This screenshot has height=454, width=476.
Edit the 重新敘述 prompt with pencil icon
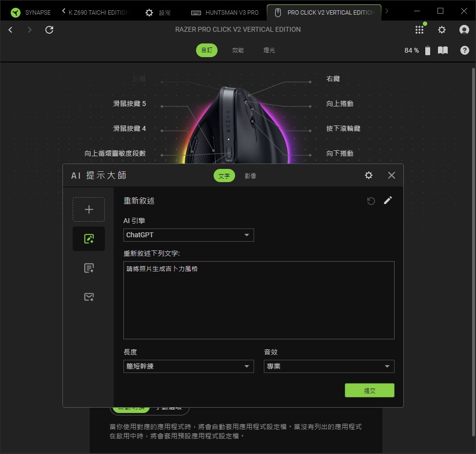(388, 201)
